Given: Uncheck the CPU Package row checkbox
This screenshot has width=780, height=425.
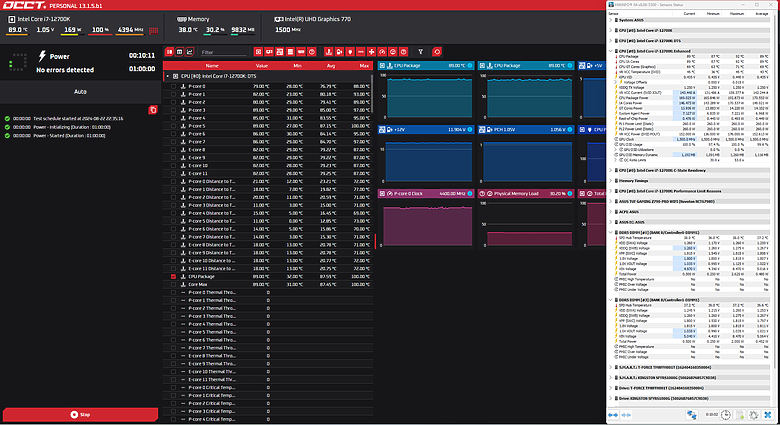Looking at the screenshot, I should pos(173,277).
